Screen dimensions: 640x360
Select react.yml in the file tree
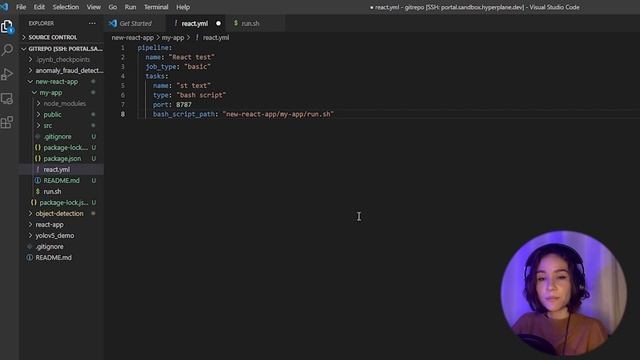61,169
